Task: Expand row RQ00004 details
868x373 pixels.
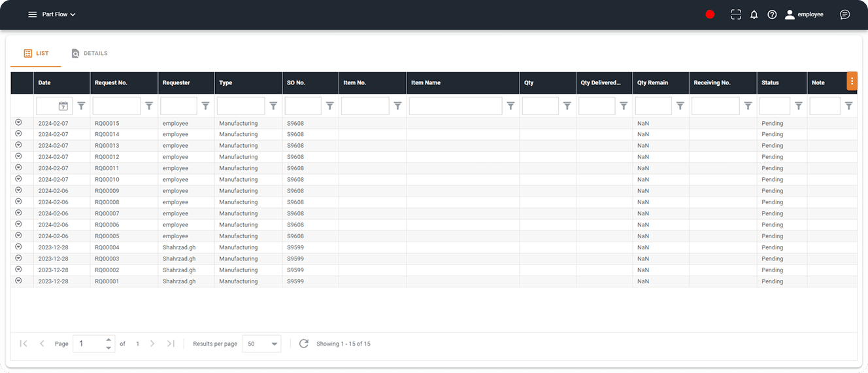Action: [x=18, y=247]
